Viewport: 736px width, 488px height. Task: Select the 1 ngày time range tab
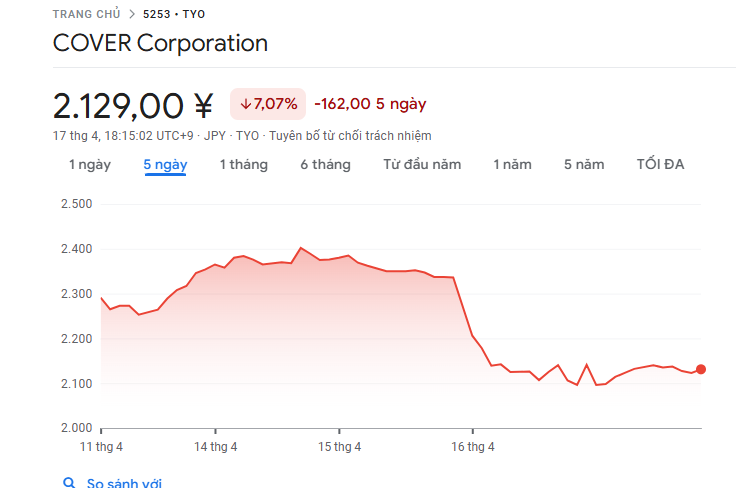[90, 165]
